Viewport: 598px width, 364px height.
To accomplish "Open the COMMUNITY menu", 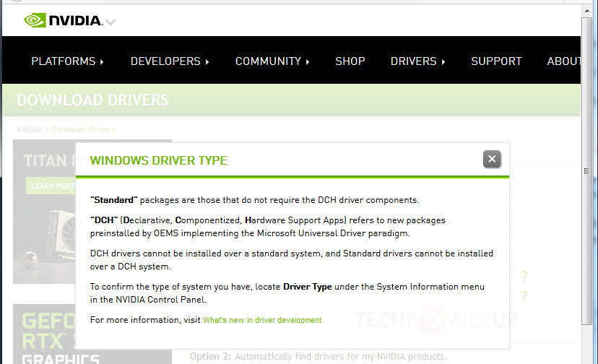I will (x=272, y=61).
